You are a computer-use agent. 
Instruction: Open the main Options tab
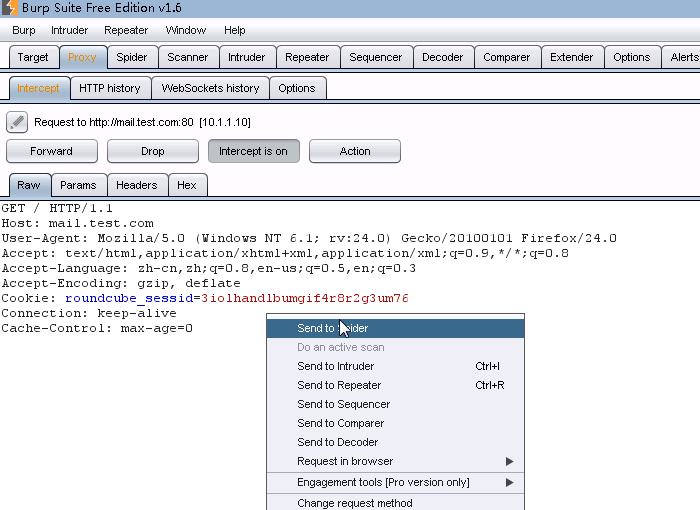632,57
